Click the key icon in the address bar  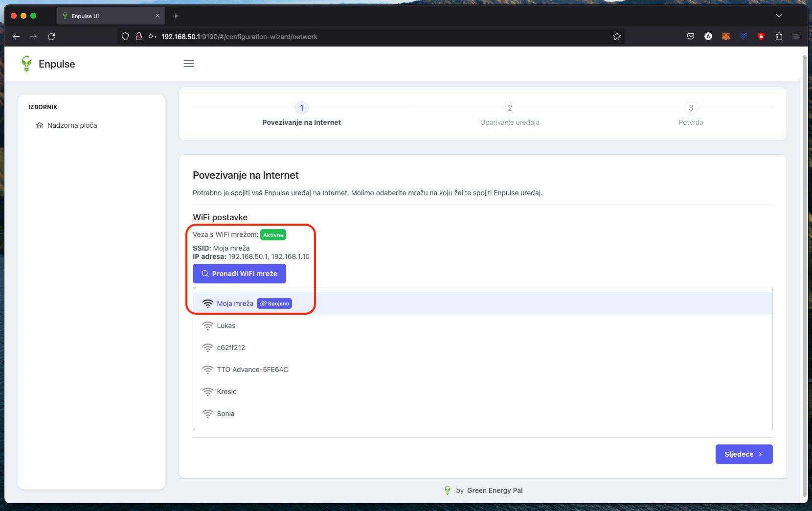point(153,36)
